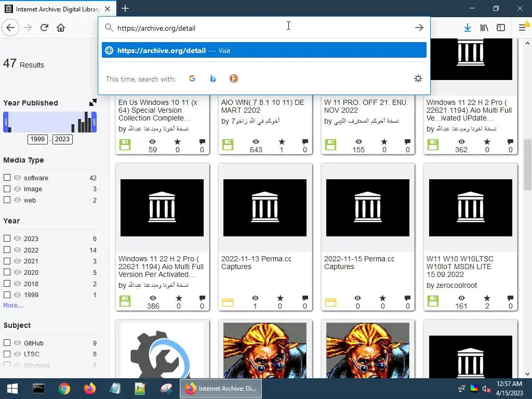This screenshot has height=399, width=532.
Task: Open the Firefox library icon
Action: [x=484, y=28]
